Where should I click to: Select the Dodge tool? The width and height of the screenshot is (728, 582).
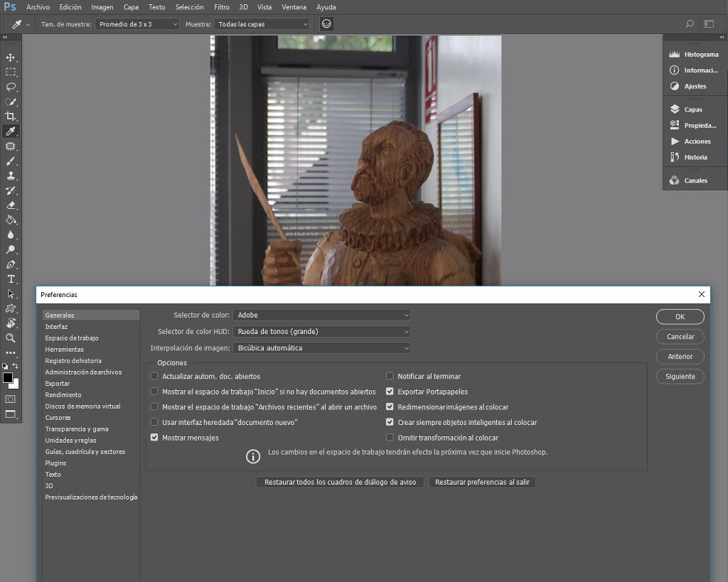point(10,249)
